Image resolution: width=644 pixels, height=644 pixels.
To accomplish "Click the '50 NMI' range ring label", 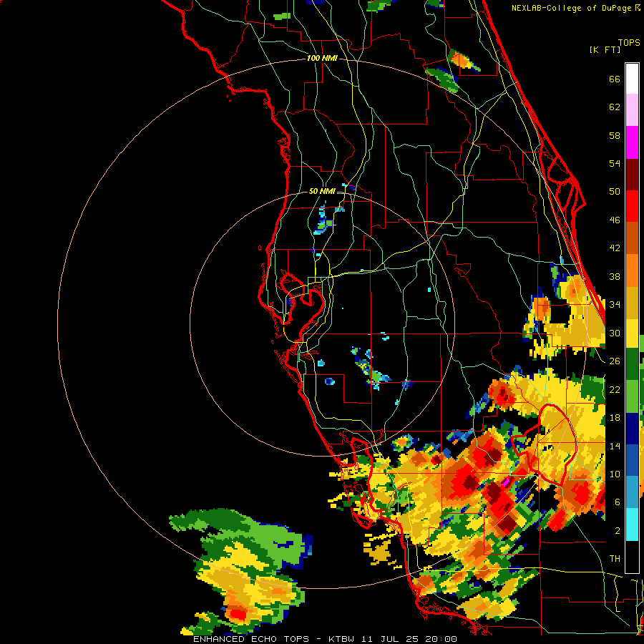I will pos(322,191).
